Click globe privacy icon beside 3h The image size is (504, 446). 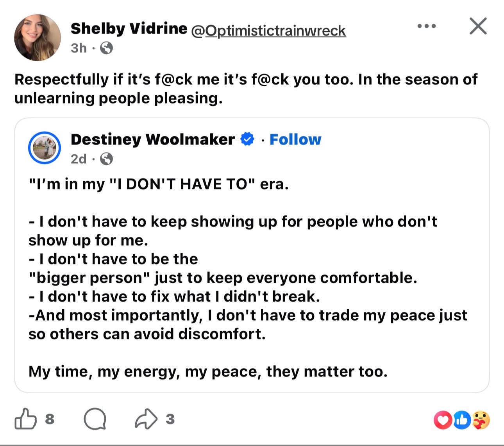(107, 48)
